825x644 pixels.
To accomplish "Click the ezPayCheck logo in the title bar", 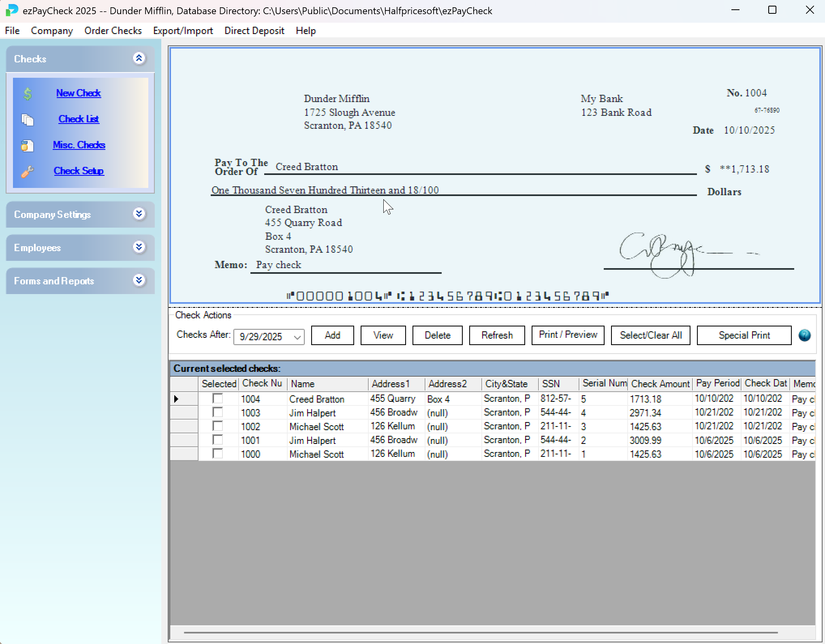I will (x=11, y=10).
